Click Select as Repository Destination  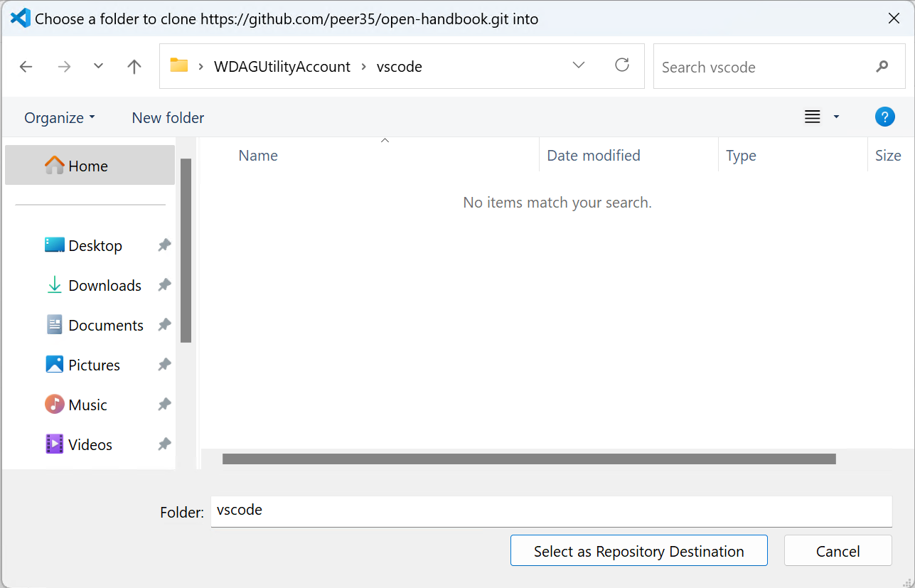(x=638, y=551)
